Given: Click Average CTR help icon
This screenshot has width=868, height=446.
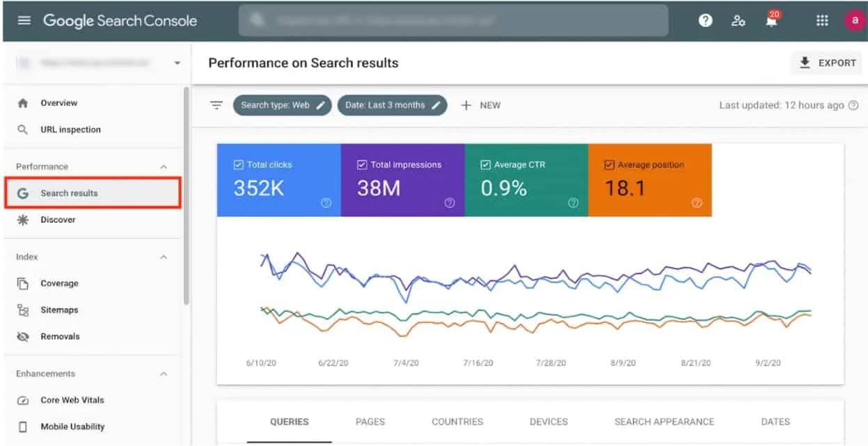Looking at the screenshot, I should (573, 203).
